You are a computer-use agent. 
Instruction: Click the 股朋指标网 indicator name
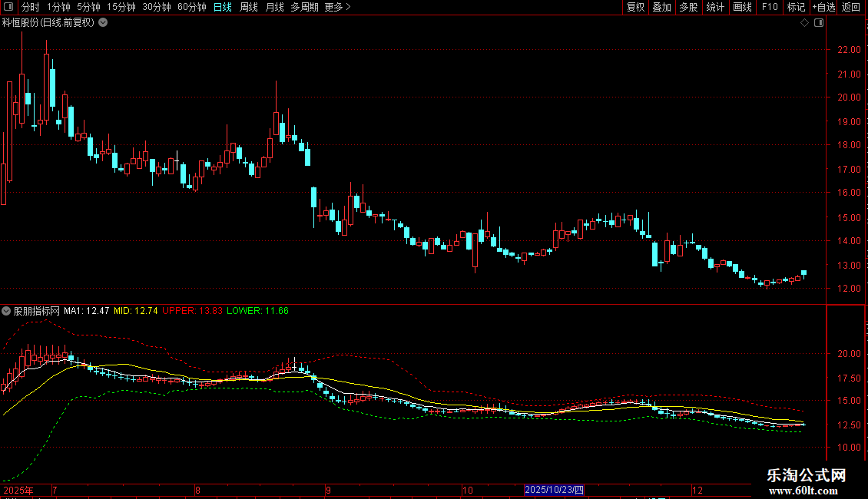pos(37,311)
